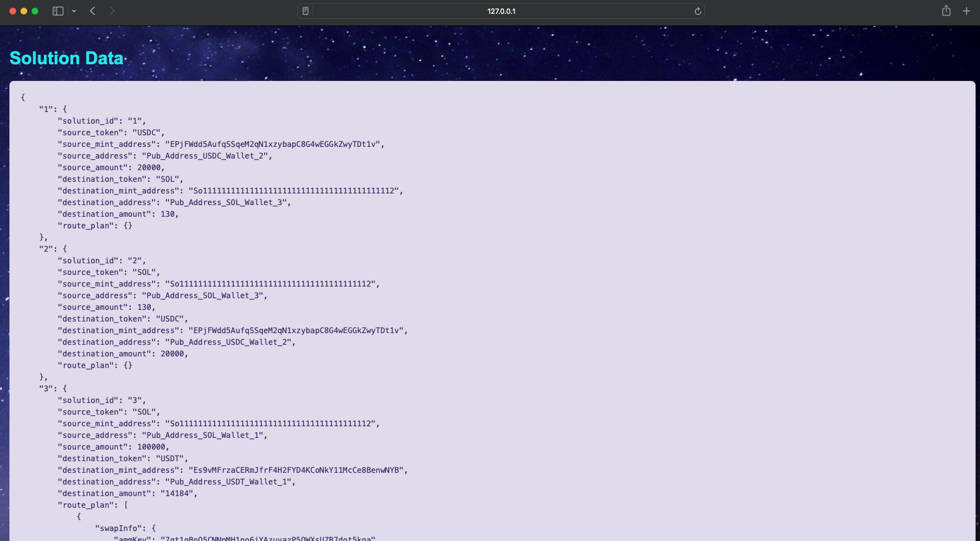Focus the 127.0.0.1 address field
This screenshot has height=541, width=980.
[501, 11]
